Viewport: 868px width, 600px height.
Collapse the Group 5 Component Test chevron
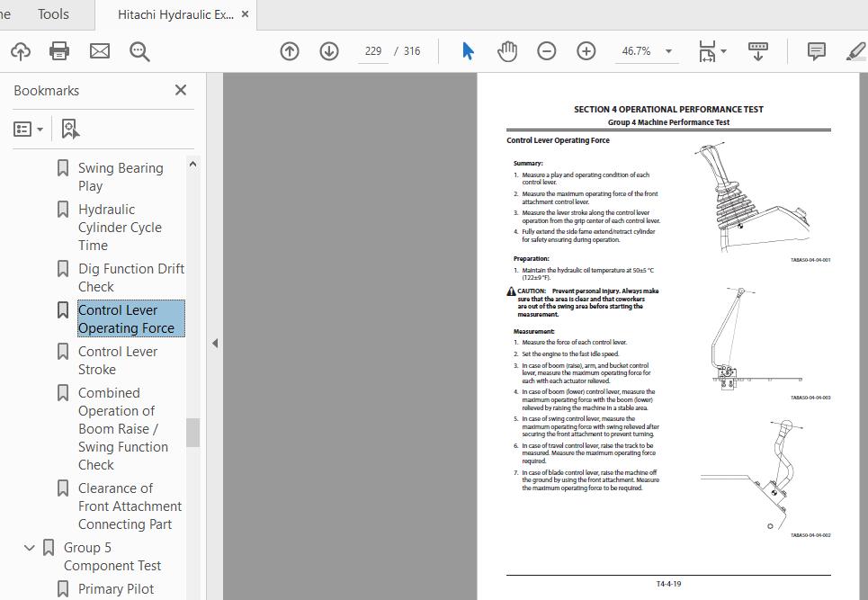point(30,548)
